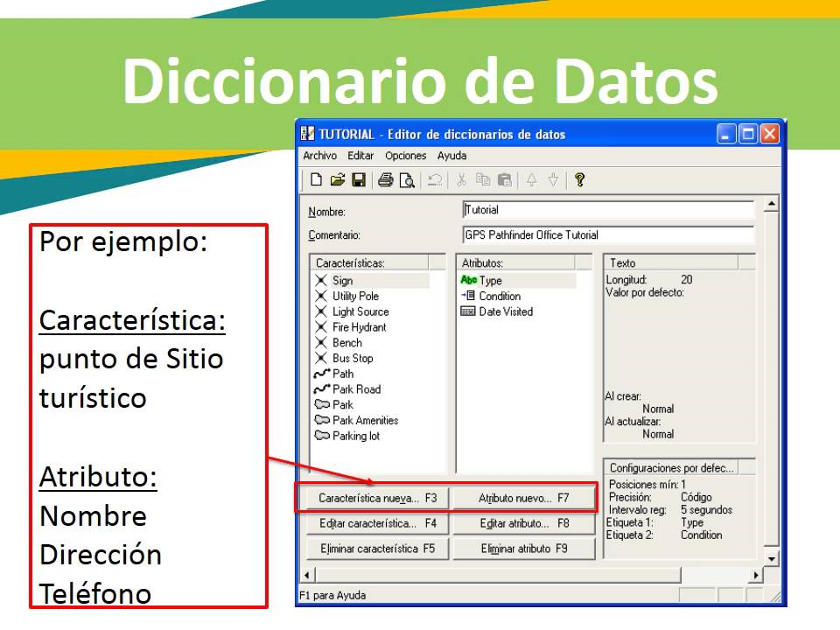840x630 pixels.
Task: Click the Undo toolbar icon
Action: (435, 180)
